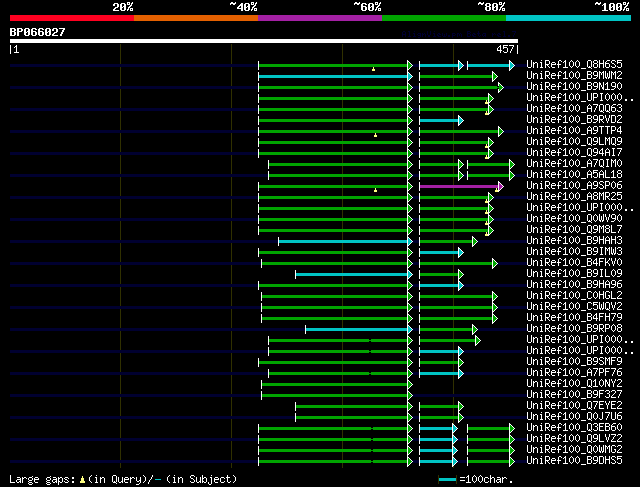Click the purple alignment bar in A9SP06 row
The image size is (640, 487).
click(461, 187)
